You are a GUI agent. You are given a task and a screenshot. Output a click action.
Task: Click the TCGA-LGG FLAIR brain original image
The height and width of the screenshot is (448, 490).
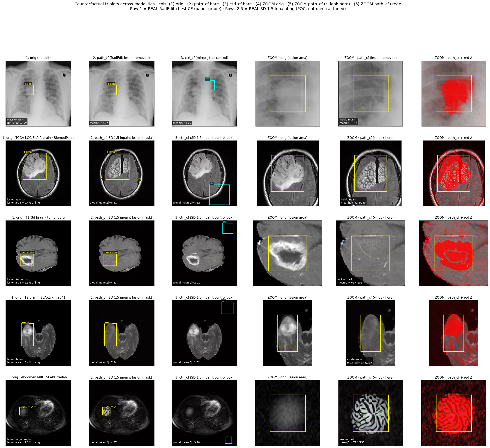[38, 173]
